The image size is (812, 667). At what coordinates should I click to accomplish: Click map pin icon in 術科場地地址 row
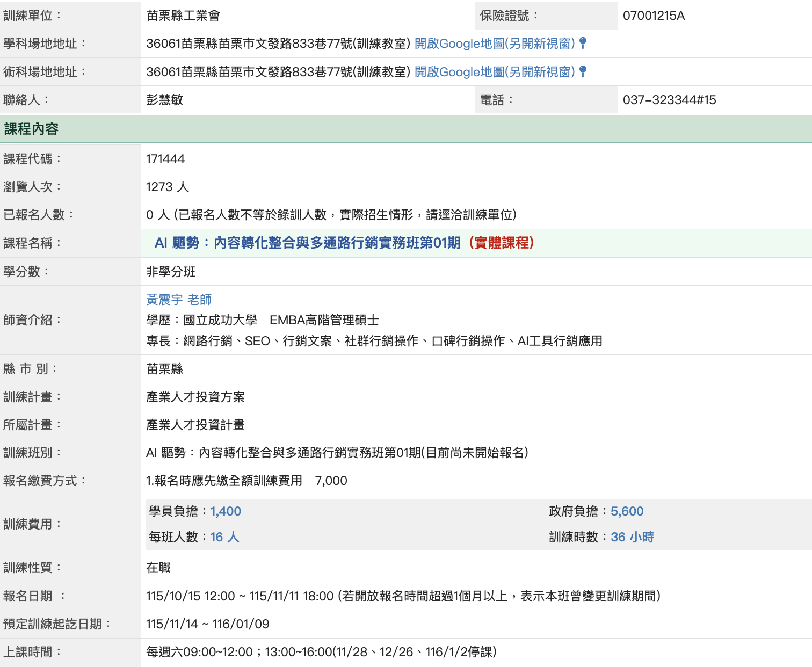(x=583, y=71)
